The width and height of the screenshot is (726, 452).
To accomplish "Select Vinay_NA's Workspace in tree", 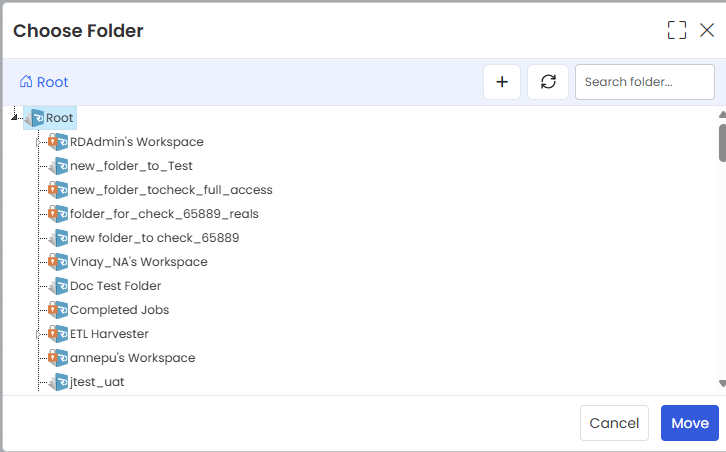I will tap(138, 262).
